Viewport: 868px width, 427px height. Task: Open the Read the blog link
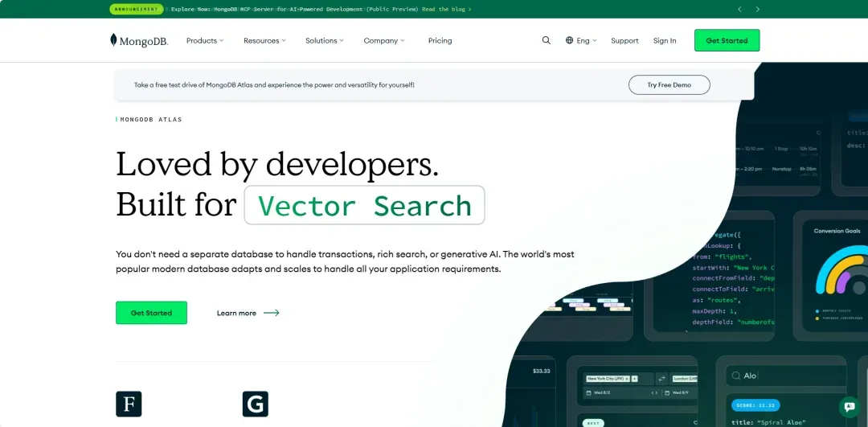[446, 9]
